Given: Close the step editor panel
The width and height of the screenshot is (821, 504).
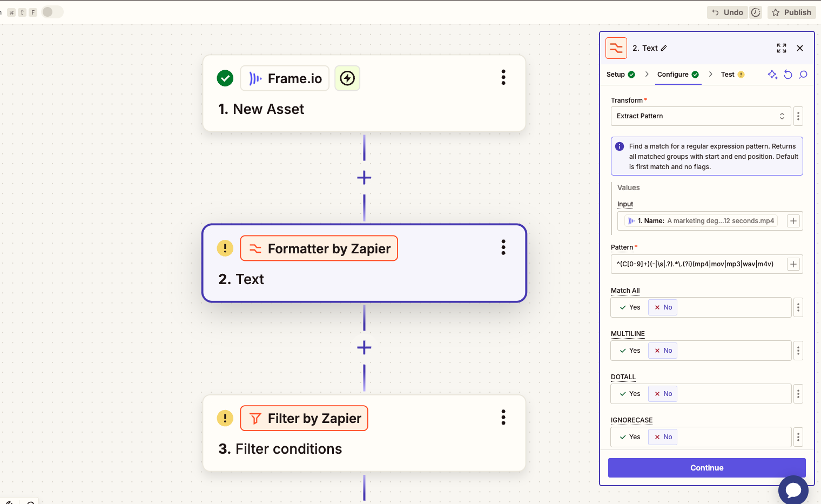Looking at the screenshot, I should 800,48.
